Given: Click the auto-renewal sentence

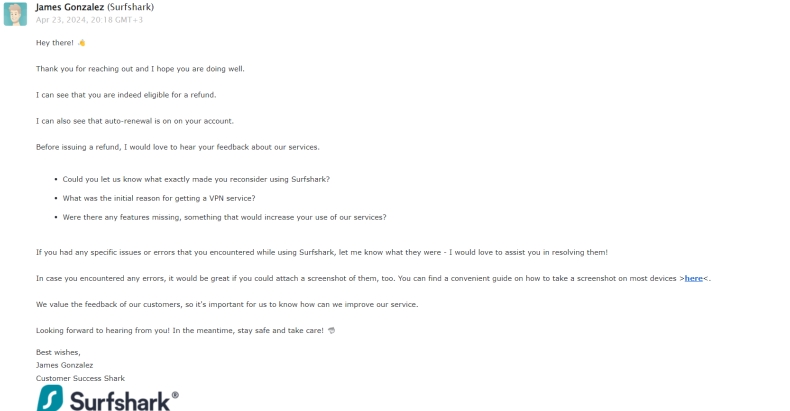Looking at the screenshot, I should [x=135, y=121].
